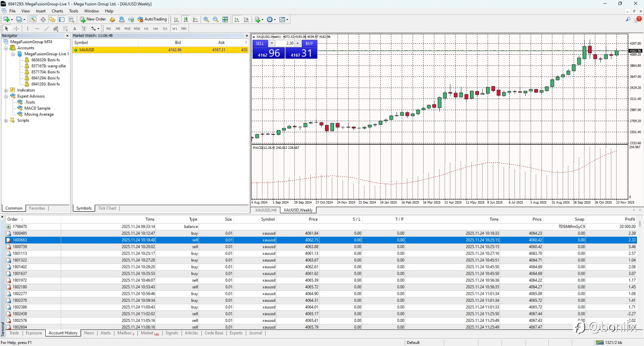Select the draw trendline tool
The image size is (644, 346).
pyautogui.click(x=46, y=29)
